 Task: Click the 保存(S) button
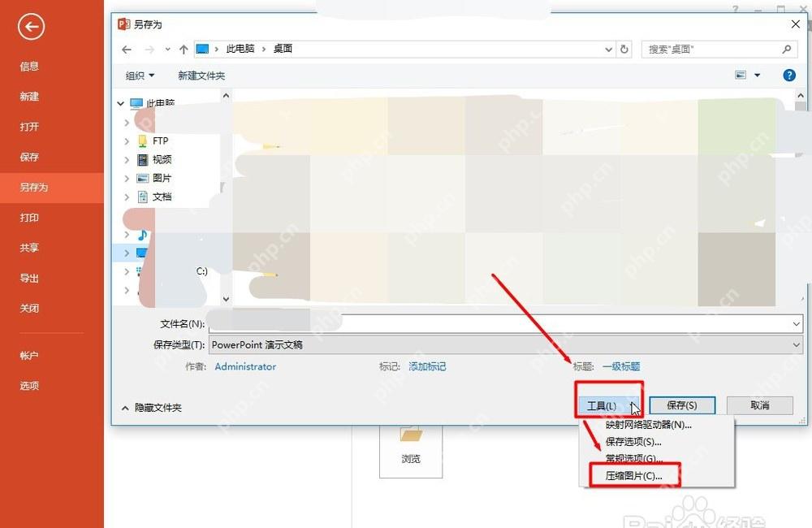(682, 405)
